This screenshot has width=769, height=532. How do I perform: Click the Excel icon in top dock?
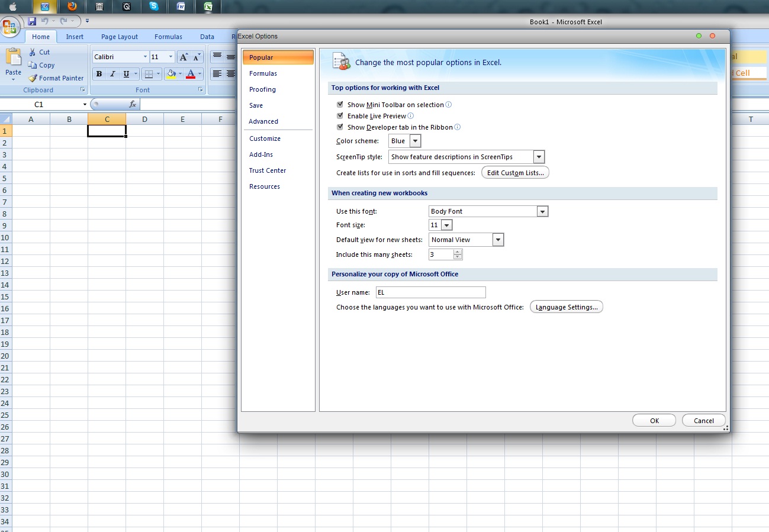pyautogui.click(x=208, y=7)
